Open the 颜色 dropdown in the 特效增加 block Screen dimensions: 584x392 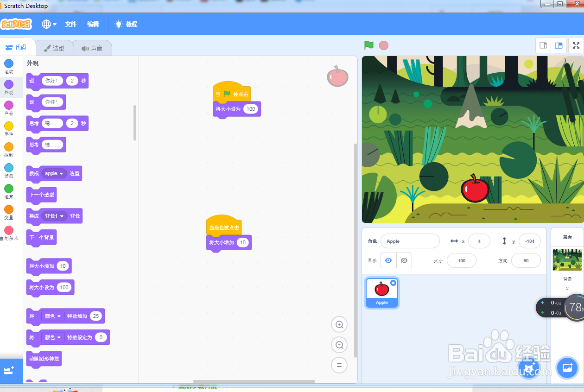(52, 316)
